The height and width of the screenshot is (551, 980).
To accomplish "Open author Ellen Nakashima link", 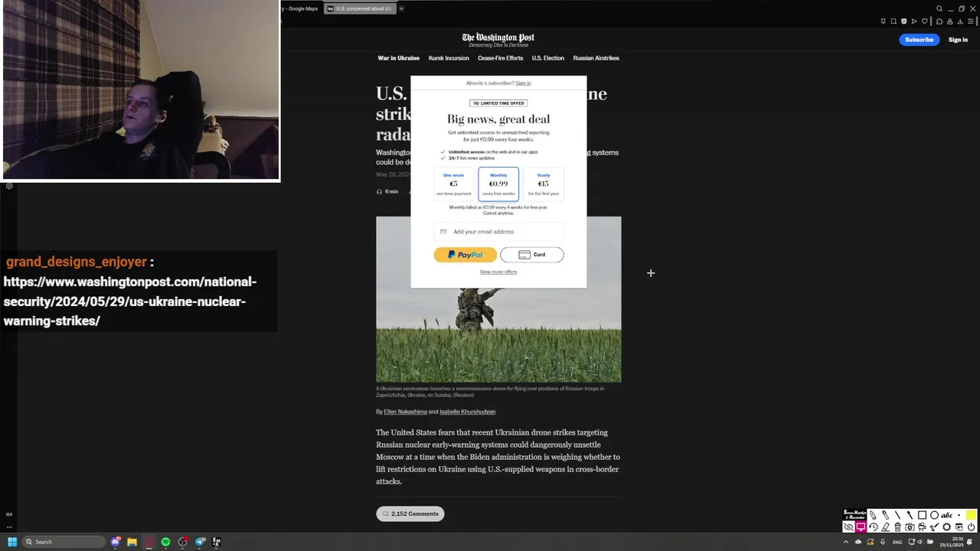I will click(405, 412).
